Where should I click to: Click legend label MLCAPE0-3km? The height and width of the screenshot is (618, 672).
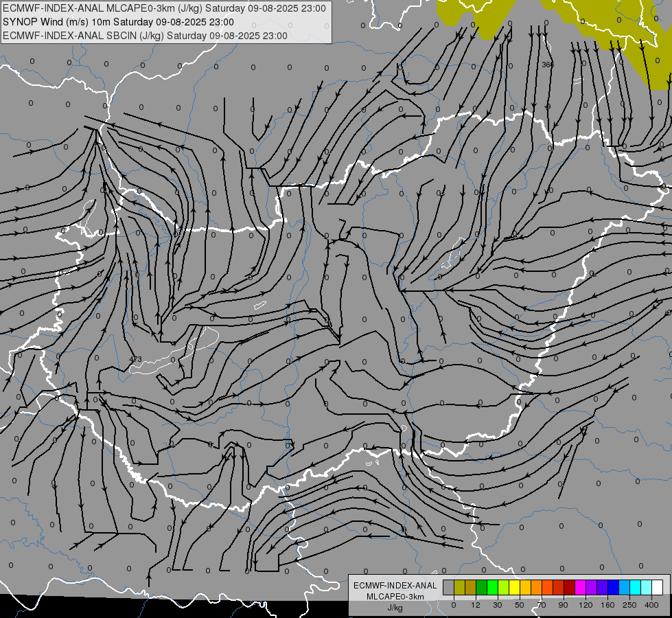pos(395,597)
